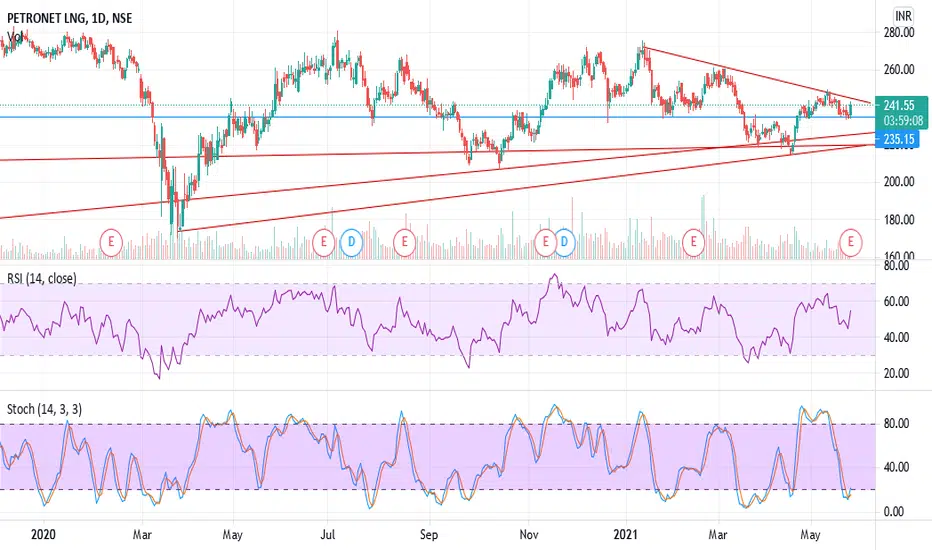Click the 2020 label on time axis
932x550 pixels.
(43, 535)
